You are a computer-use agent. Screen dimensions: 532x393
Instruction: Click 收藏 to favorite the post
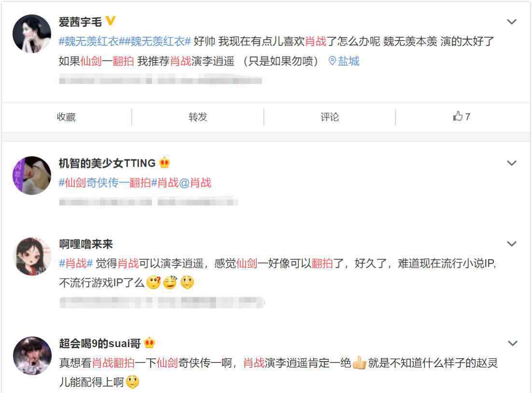pos(66,117)
